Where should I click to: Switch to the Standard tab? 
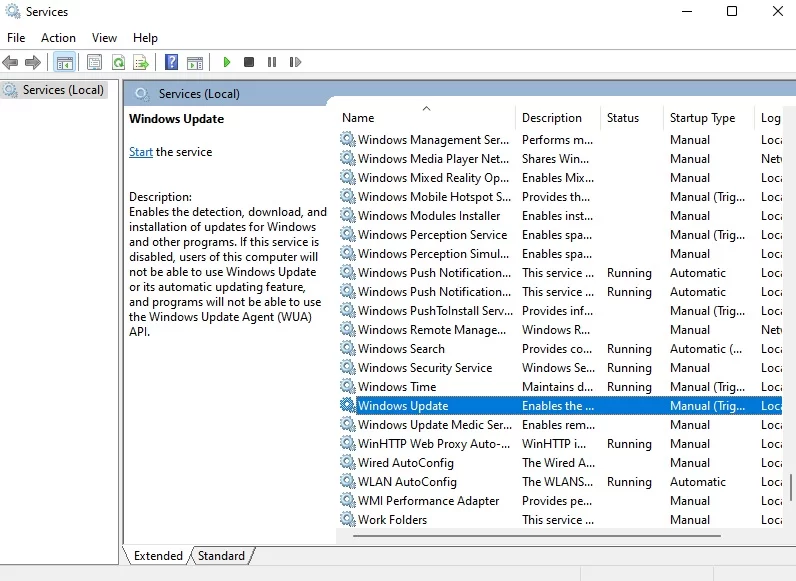click(x=221, y=556)
